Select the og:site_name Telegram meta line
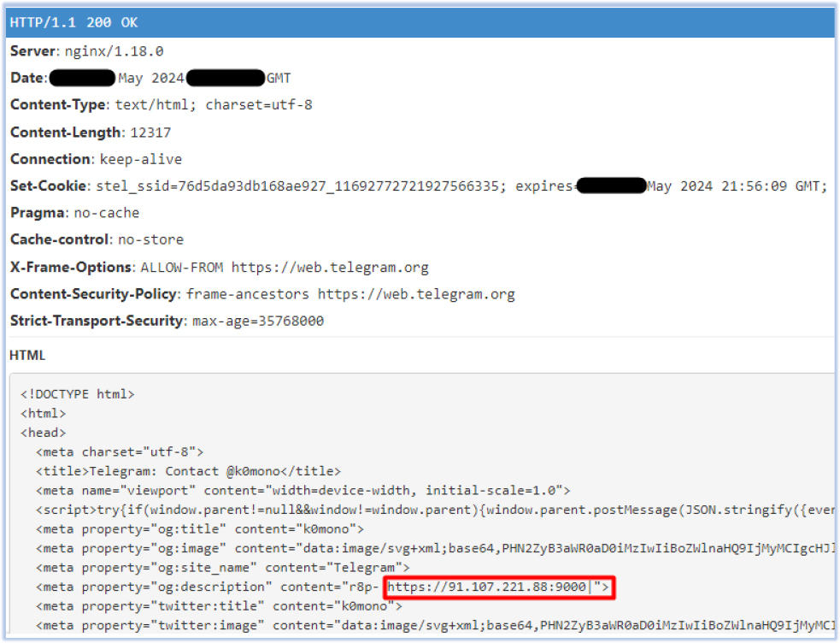 (223, 568)
